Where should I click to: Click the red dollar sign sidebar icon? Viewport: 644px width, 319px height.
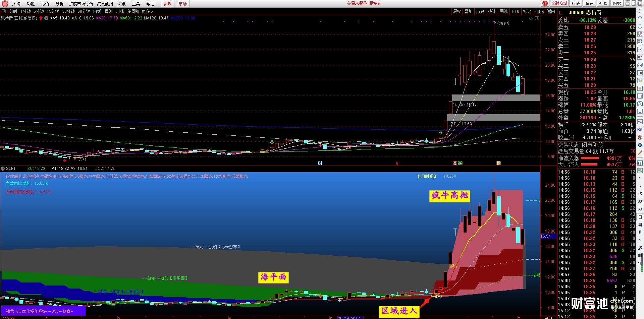[x=640, y=137]
